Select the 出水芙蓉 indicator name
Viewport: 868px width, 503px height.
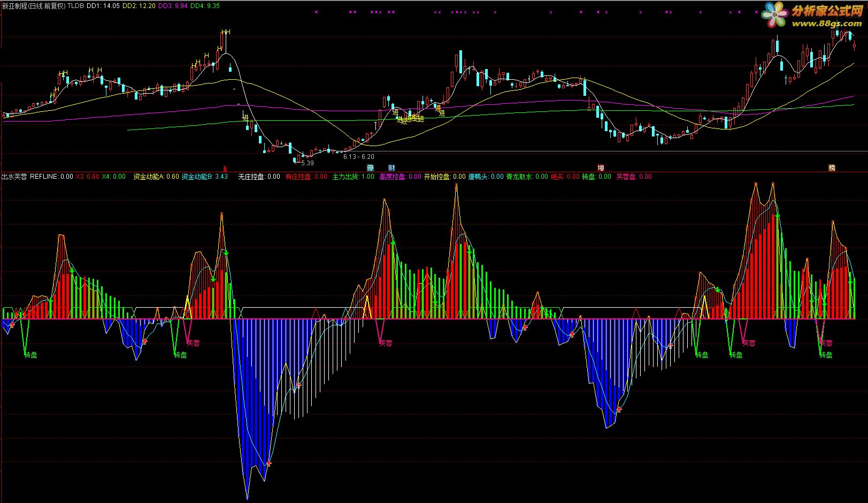click(x=14, y=177)
